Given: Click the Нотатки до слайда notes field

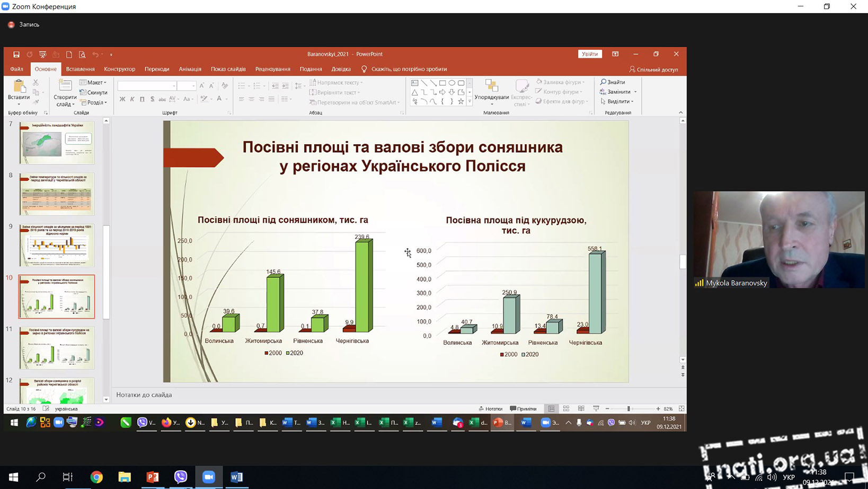Looking at the screenshot, I should 144,395.
